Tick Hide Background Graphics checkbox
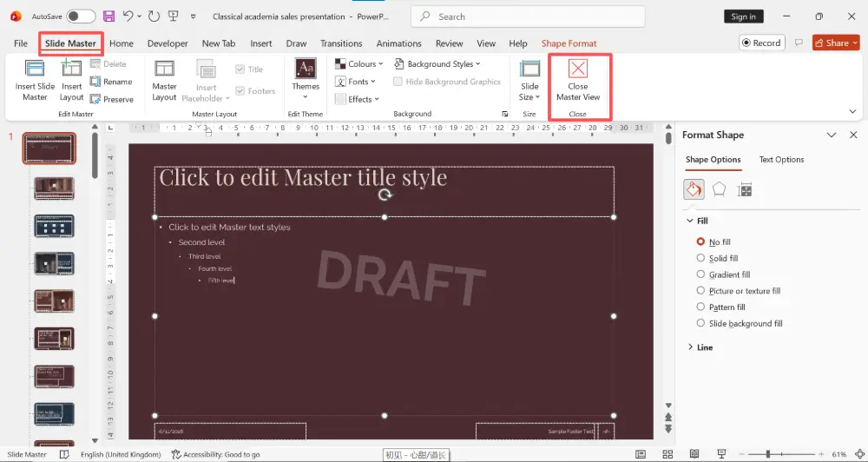 pyautogui.click(x=398, y=82)
